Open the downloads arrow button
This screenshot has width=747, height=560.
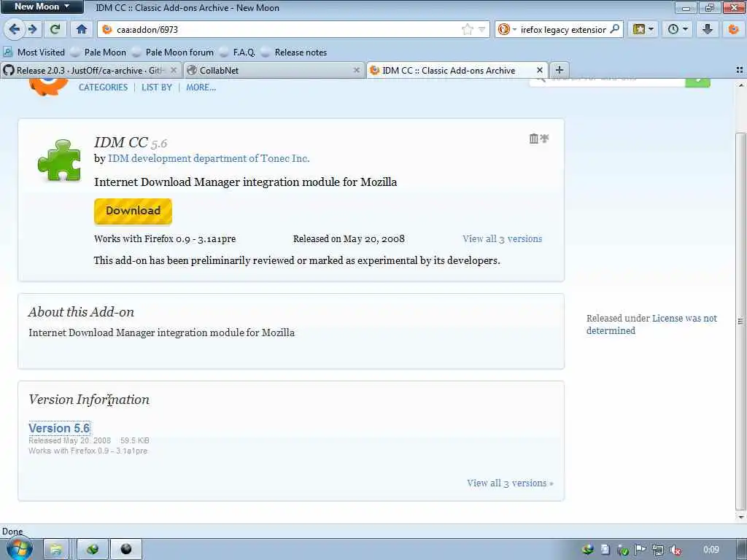708,29
